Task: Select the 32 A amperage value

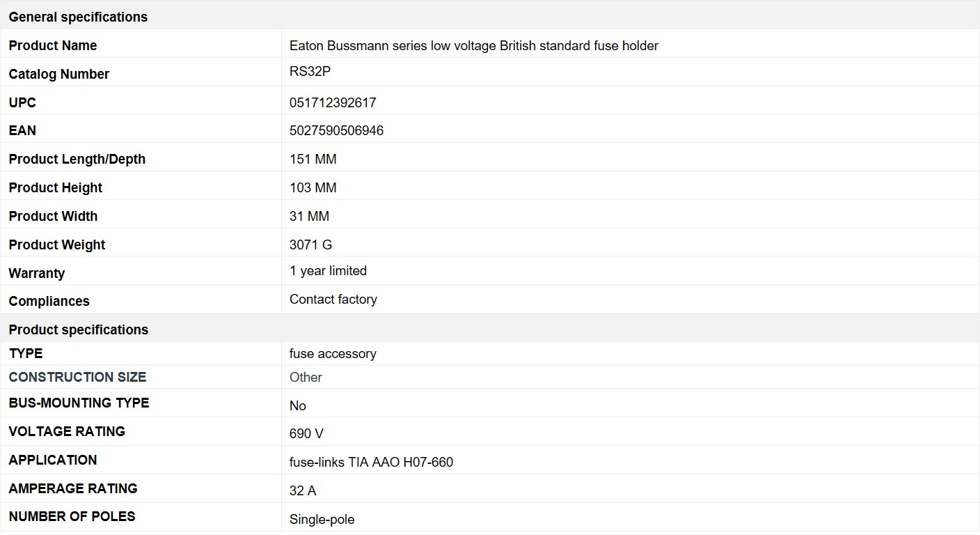Action: (x=303, y=490)
